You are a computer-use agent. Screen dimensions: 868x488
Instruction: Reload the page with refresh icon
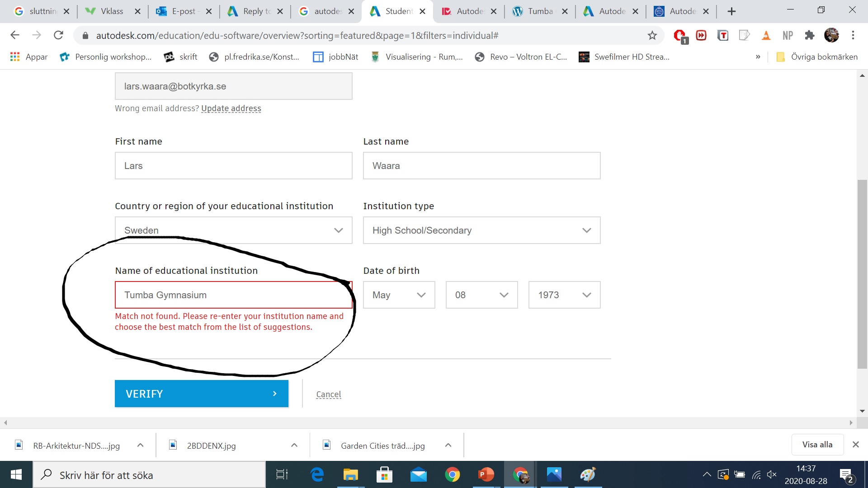coord(58,35)
